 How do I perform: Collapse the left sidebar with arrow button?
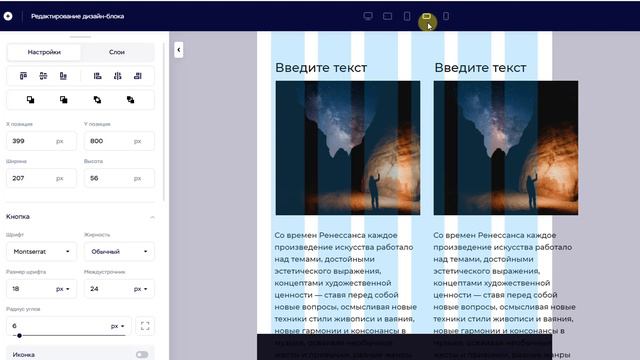[178, 50]
